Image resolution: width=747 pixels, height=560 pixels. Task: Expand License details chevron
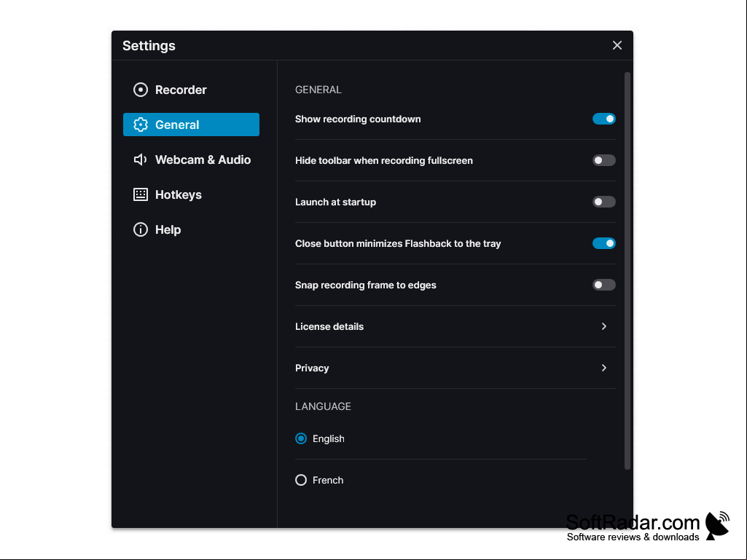[x=603, y=326]
